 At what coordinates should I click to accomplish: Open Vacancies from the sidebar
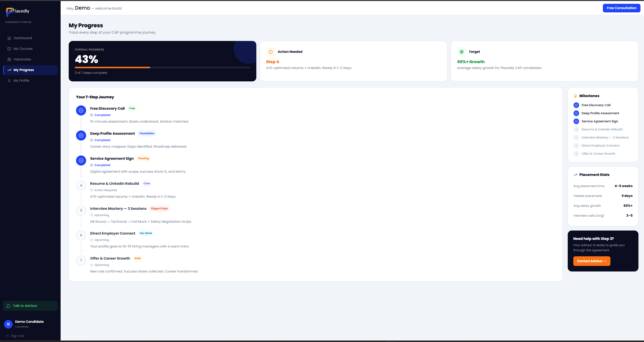[30, 59]
